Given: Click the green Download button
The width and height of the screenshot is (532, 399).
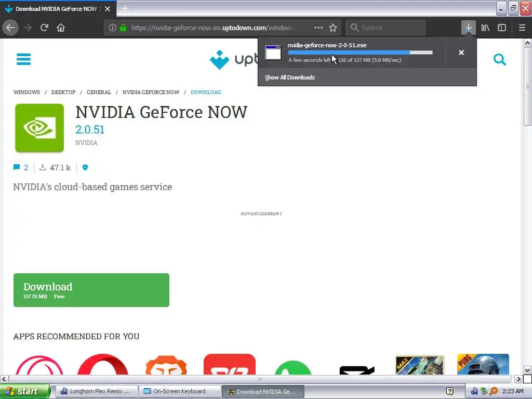Looking at the screenshot, I should pos(91,290).
